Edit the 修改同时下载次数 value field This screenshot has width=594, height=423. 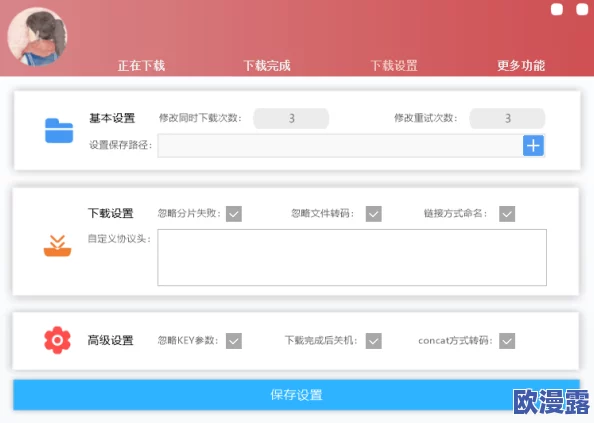click(x=291, y=119)
